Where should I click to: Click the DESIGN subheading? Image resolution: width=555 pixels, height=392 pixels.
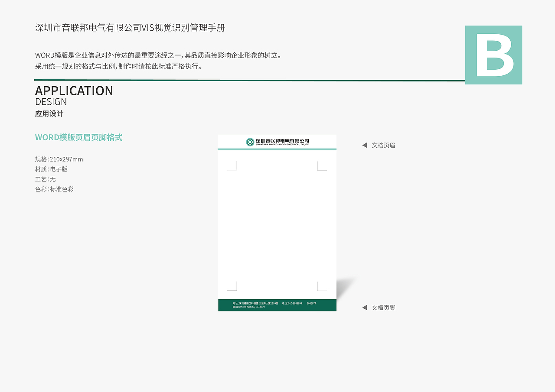(51, 102)
